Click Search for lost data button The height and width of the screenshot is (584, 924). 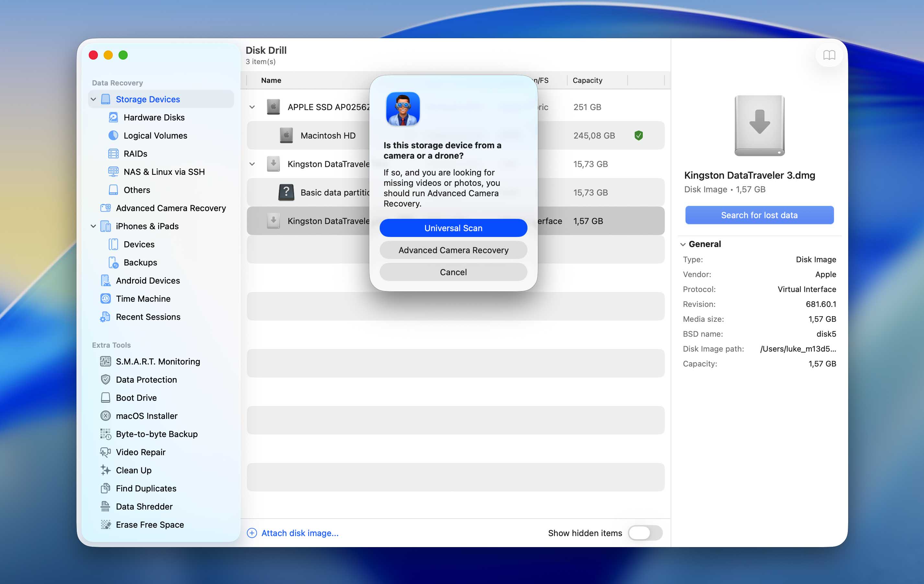759,215
